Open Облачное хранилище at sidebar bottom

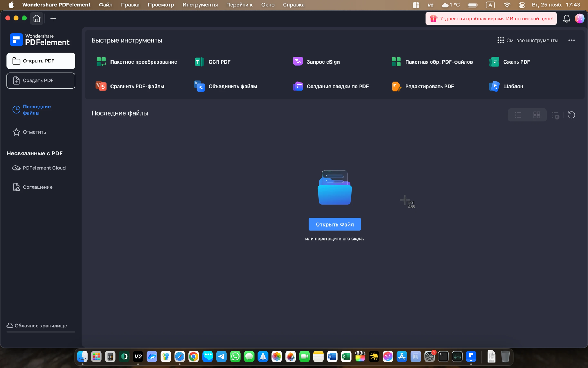point(37,326)
